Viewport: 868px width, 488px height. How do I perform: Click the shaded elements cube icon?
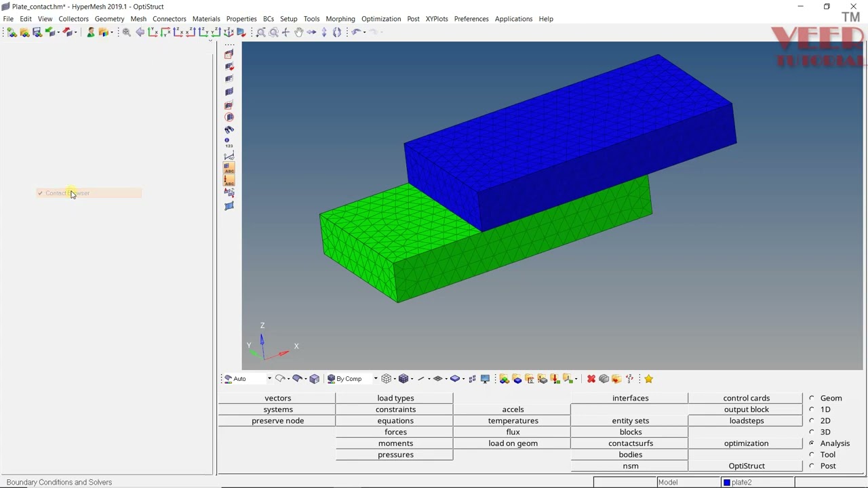pyautogui.click(x=403, y=379)
